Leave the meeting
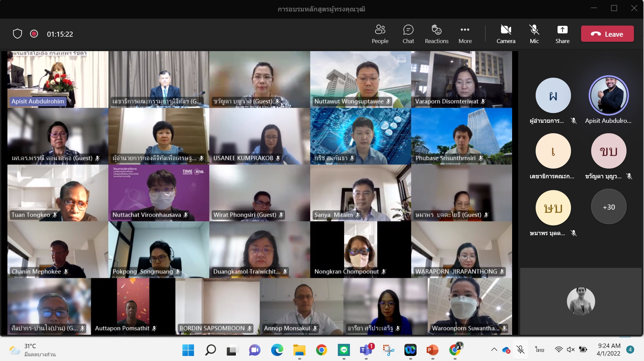The height and width of the screenshot is (361, 644). click(x=607, y=34)
